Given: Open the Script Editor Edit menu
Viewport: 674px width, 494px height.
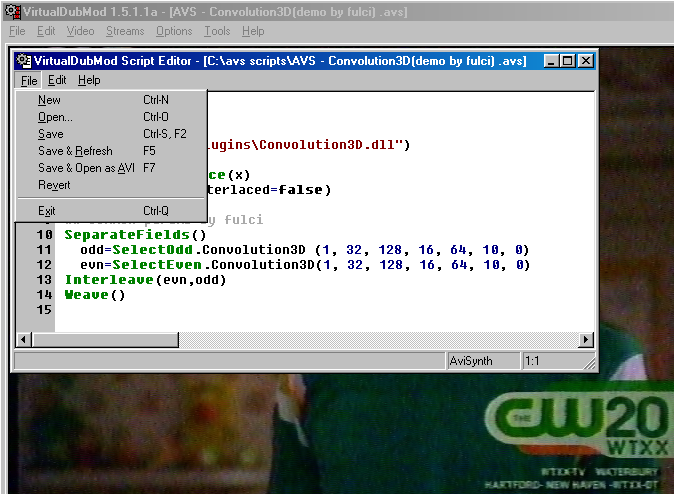Looking at the screenshot, I should click(x=57, y=80).
